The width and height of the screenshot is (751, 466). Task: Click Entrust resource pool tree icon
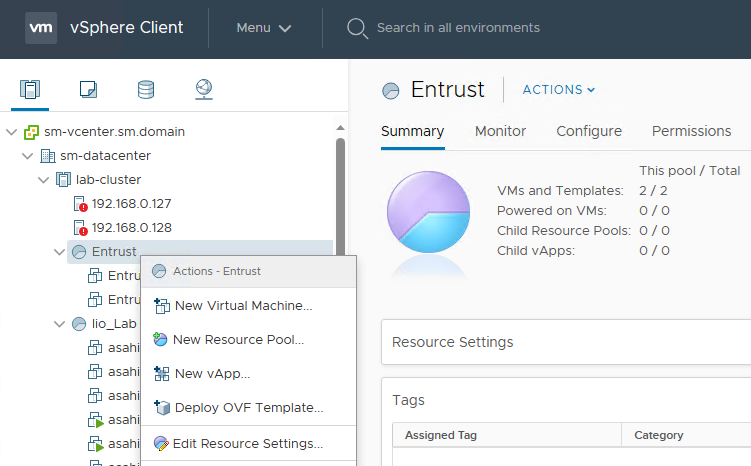coord(79,252)
